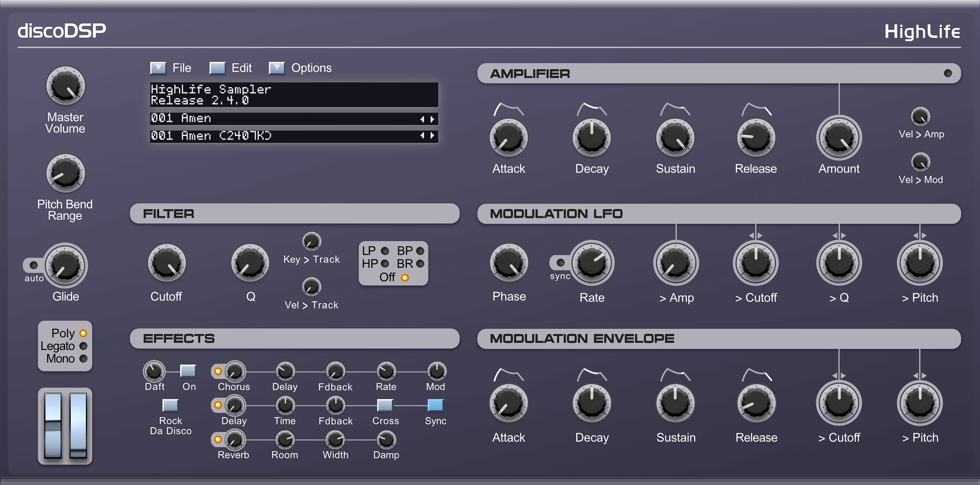Open the File dropdown menu
This screenshot has height=485, width=980.
(x=158, y=68)
